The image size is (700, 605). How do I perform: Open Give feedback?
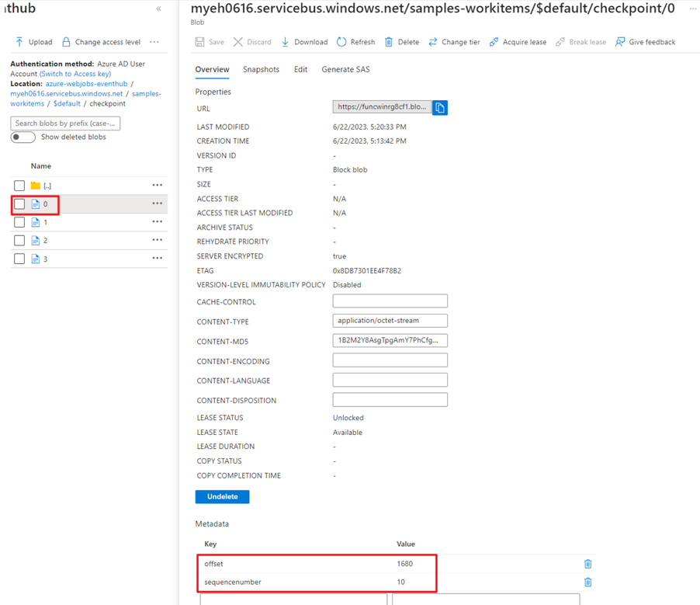645,42
